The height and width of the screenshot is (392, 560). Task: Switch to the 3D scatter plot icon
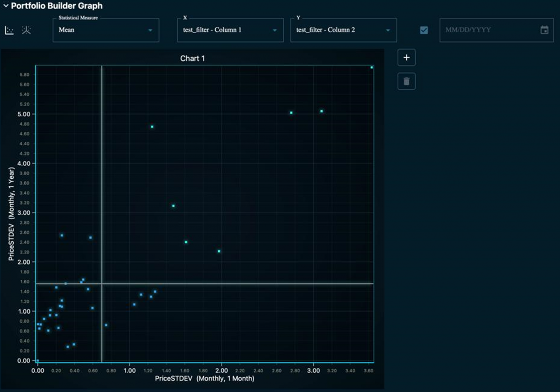pos(26,30)
